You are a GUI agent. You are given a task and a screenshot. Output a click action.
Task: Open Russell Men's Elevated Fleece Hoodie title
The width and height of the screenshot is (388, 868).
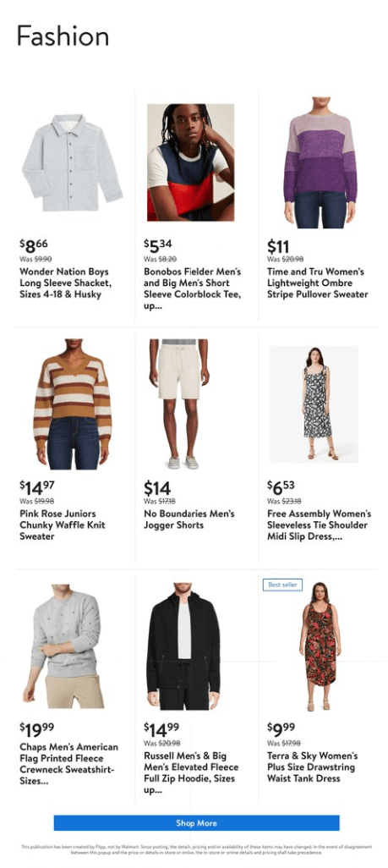coord(192,772)
